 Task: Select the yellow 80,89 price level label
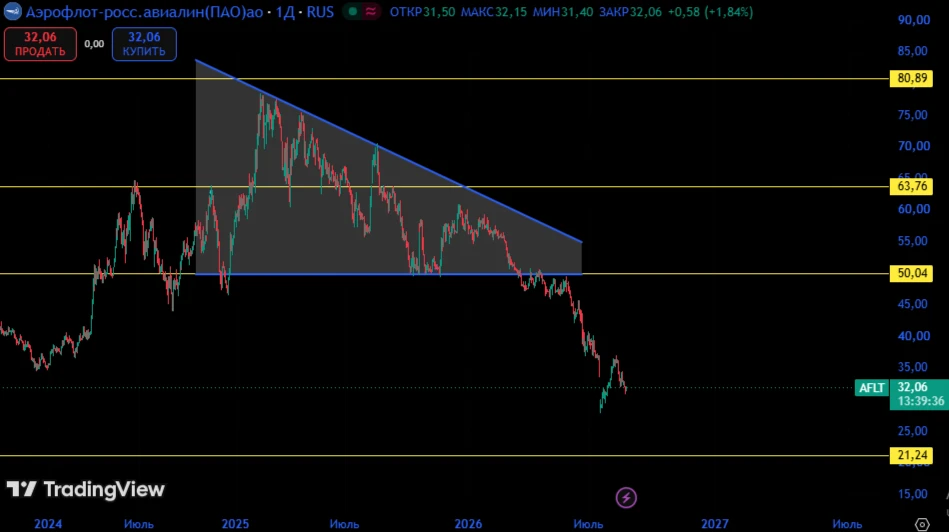911,78
